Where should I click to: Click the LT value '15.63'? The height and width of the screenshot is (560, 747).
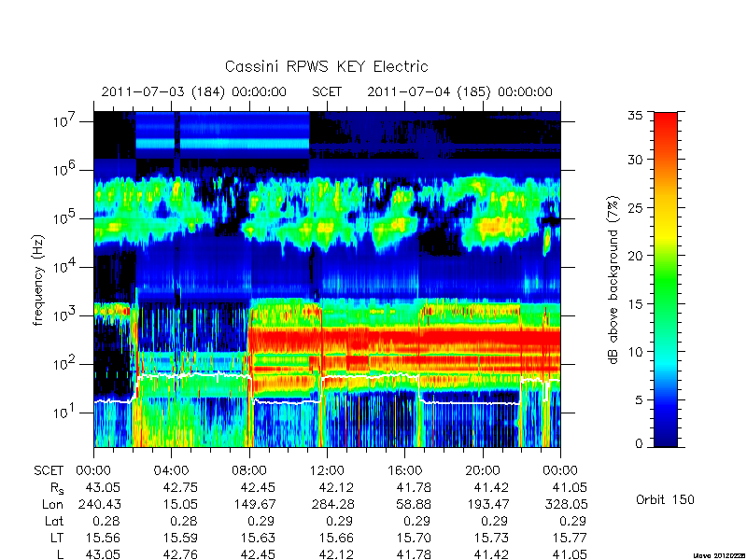(x=259, y=539)
